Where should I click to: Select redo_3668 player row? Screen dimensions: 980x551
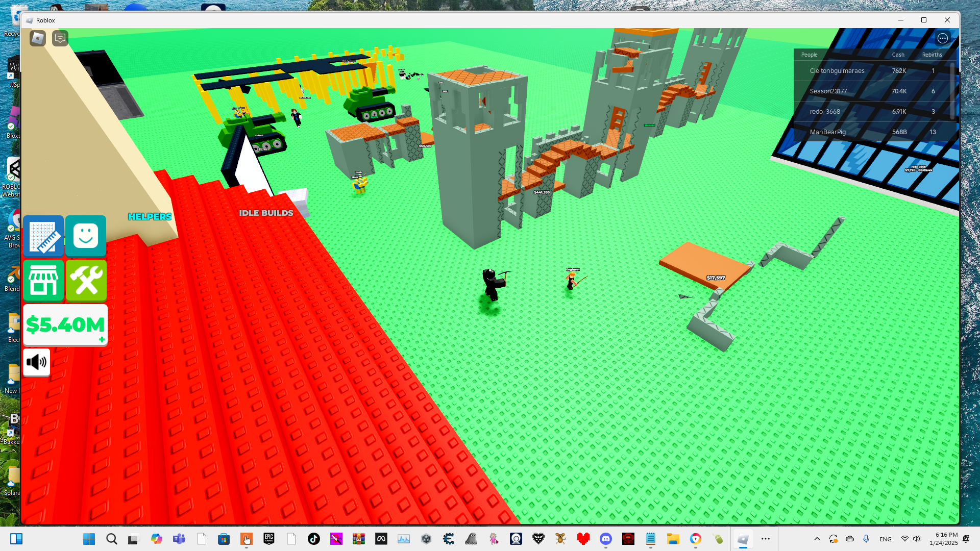(825, 112)
